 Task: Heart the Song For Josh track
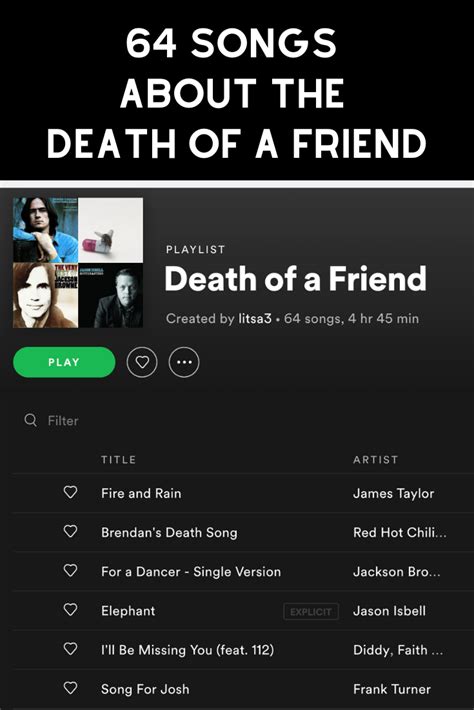70,688
